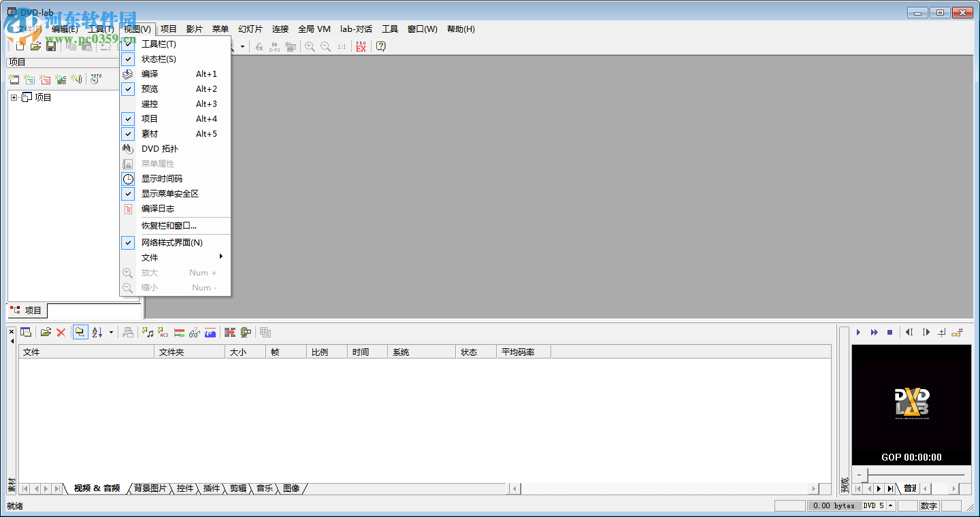This screenshot has height=517, width=980.
Task: Click the Save floppy-disk toolbar icon
Action: (x=51, y=46)
